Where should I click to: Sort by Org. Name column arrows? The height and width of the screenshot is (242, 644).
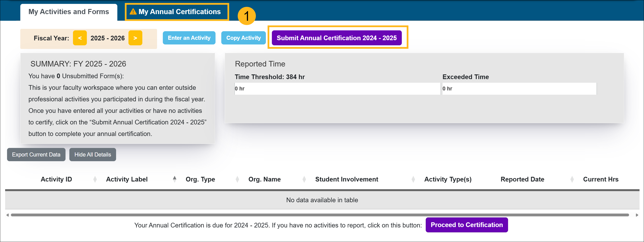(304, 179)
